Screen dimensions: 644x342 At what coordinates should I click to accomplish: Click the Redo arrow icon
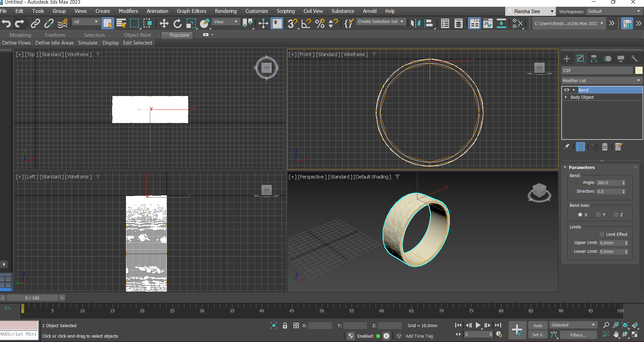(20, 23)
